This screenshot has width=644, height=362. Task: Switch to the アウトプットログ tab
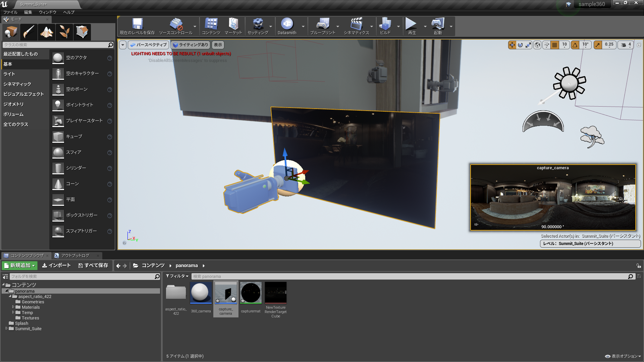click(75, 255)
